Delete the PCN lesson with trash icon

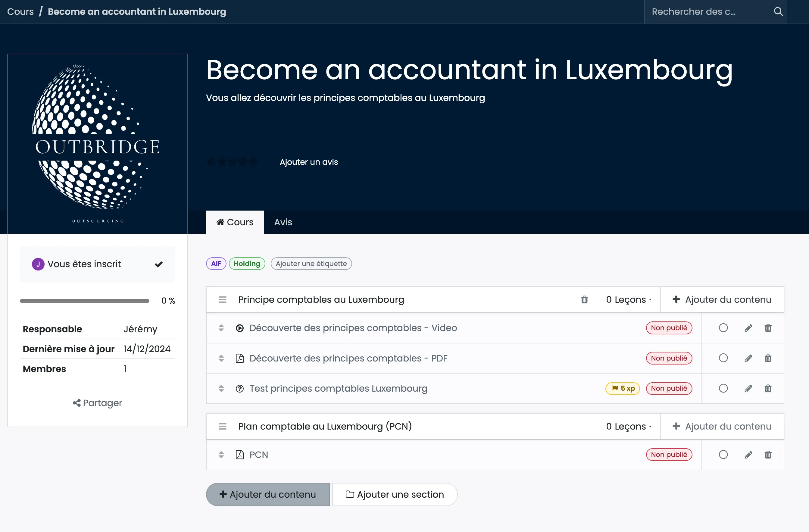(x=768, y=455)
